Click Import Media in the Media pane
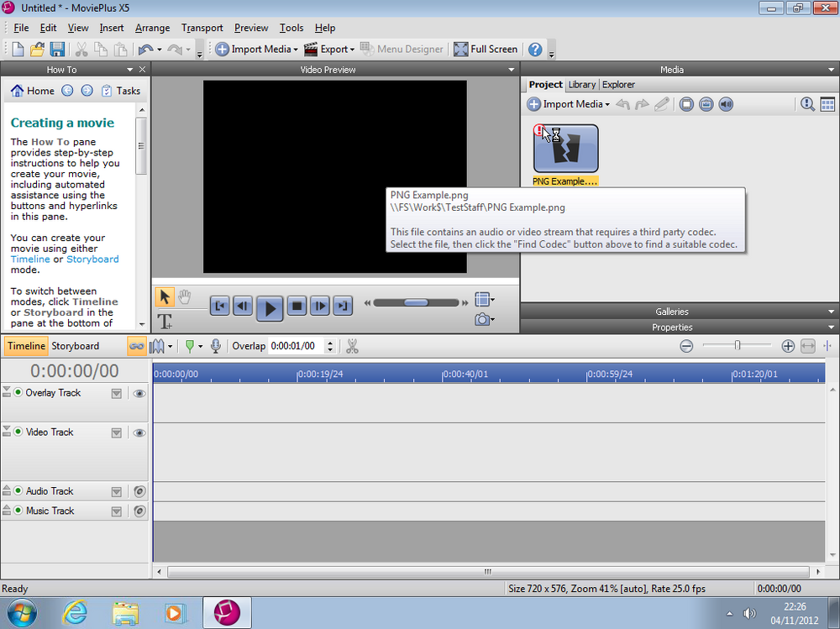The height and width of the screenshot is (629, 840). coord(569,104)
